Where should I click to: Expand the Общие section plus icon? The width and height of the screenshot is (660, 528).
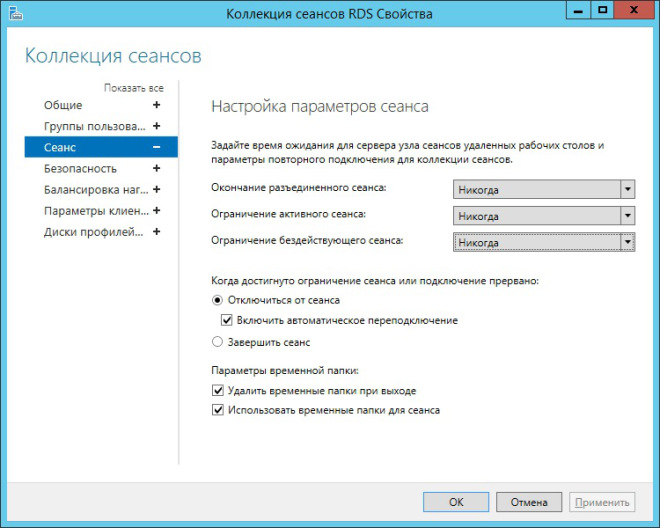[x=156, y=105]
